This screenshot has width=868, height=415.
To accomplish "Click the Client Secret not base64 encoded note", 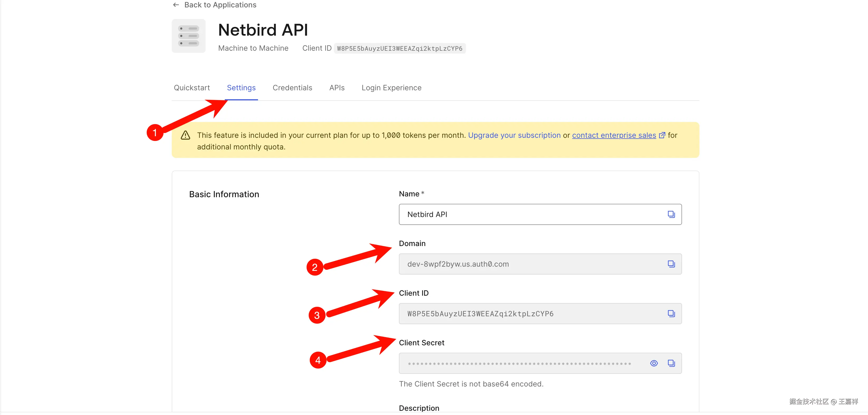I will [471, 384].
